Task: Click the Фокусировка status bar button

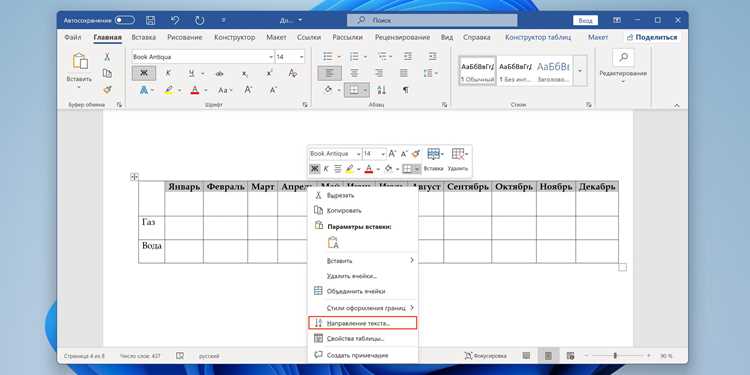Action: (485, 356)
